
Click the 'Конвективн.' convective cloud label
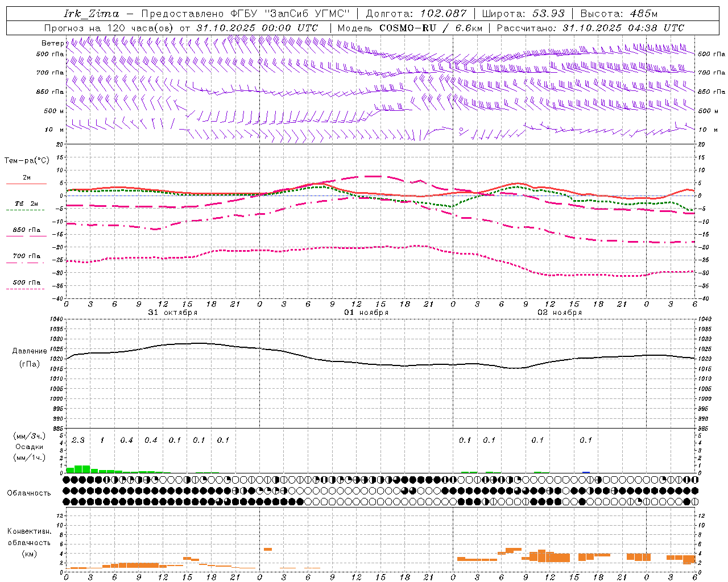[29, 531]
